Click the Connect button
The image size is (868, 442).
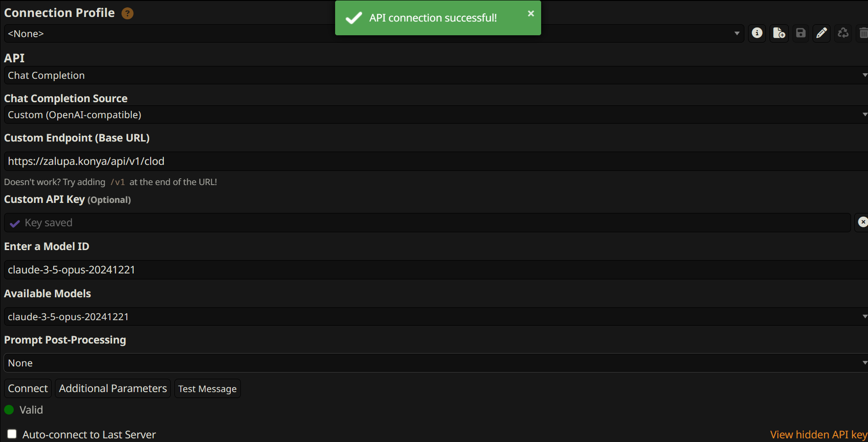(27, 388)
